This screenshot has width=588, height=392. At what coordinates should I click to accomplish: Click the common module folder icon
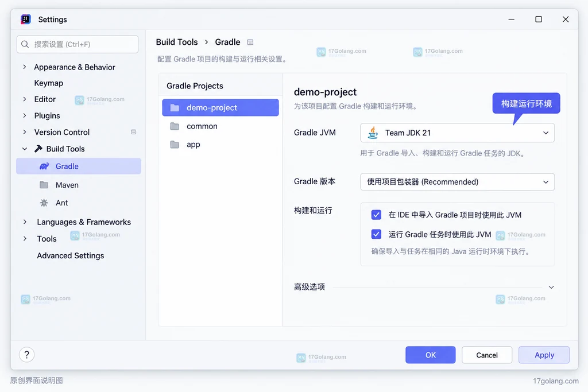tap(175, 126)
